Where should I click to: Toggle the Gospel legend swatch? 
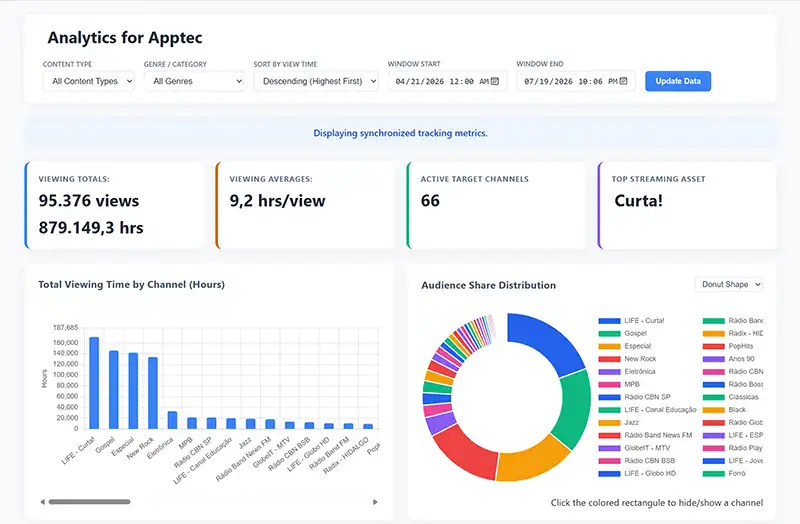click(609, 334)
